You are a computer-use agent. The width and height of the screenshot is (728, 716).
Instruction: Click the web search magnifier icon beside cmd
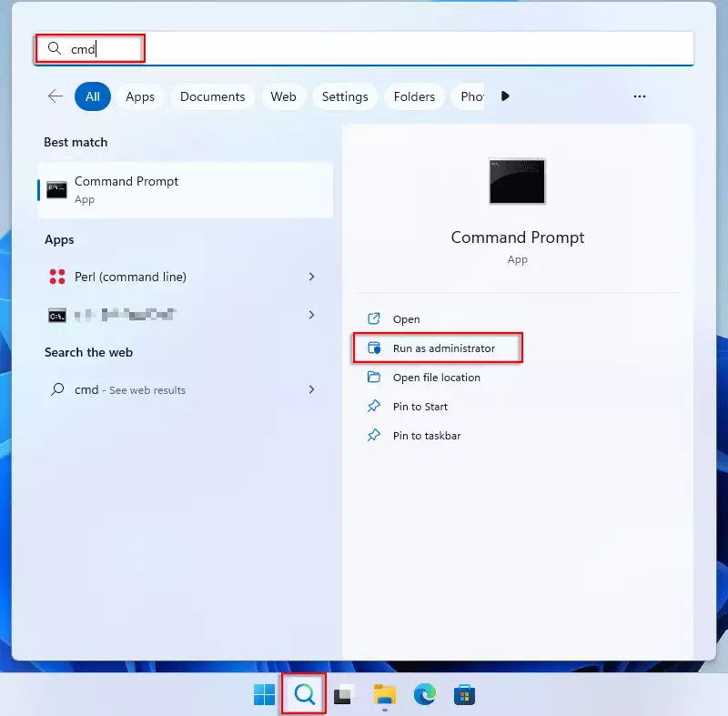click(57, 388)
